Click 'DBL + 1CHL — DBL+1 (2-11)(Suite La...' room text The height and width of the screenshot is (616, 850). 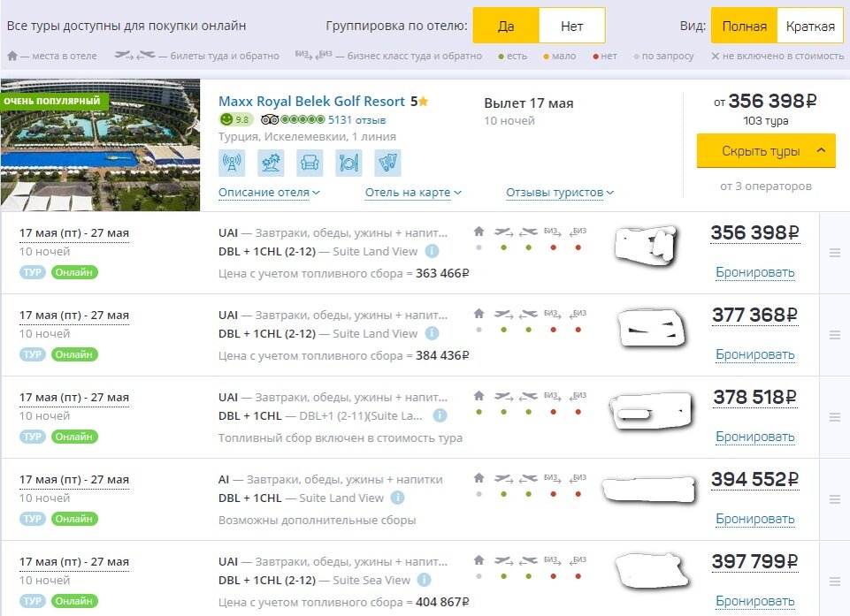point(320,416)
